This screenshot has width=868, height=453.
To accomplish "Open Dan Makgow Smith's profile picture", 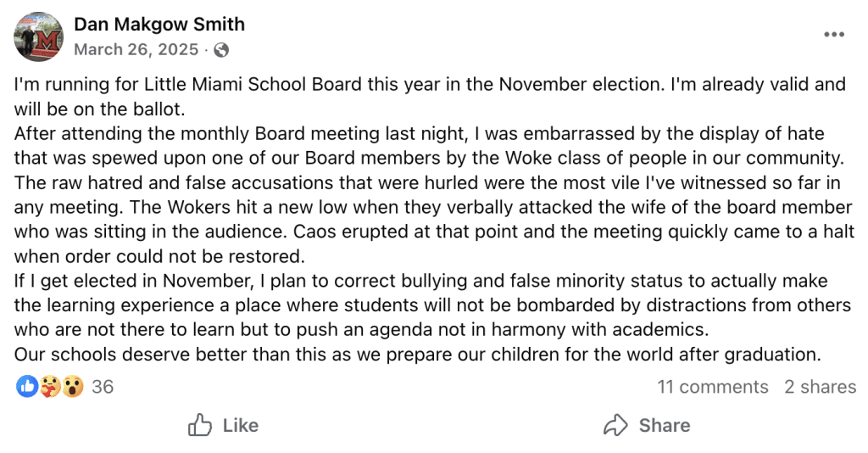I will click(x=39, y=36).
